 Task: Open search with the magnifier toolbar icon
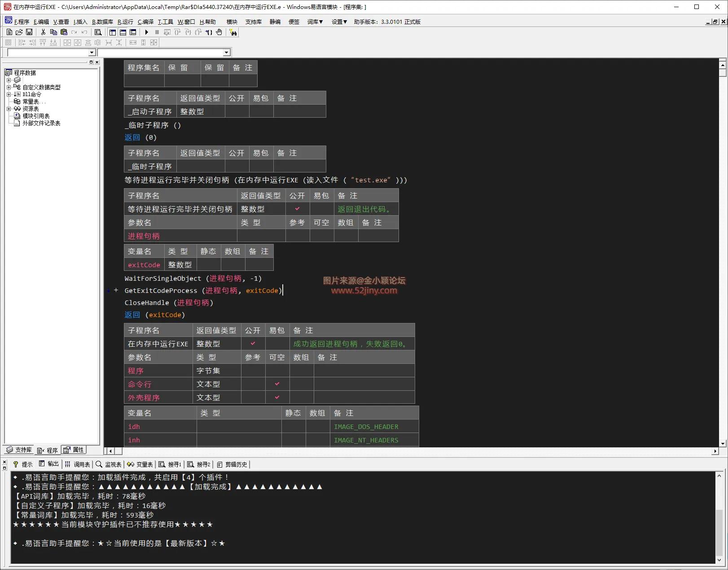tap(97, 32)
